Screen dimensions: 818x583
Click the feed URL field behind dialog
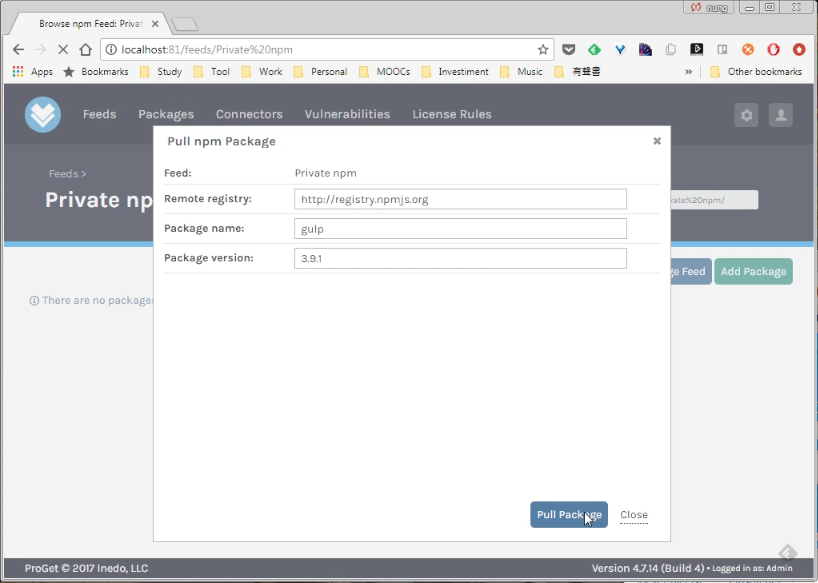click(714, 200)
